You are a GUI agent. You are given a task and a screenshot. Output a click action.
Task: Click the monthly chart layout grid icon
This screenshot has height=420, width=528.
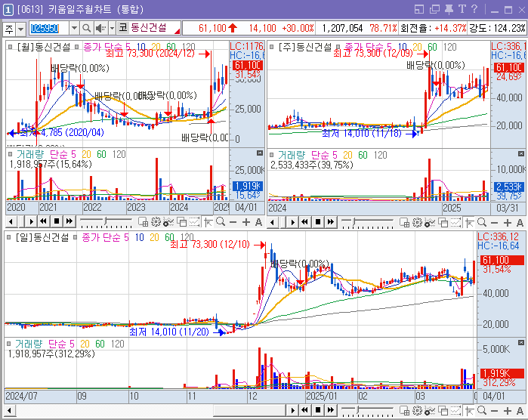(x=143, y=222)
